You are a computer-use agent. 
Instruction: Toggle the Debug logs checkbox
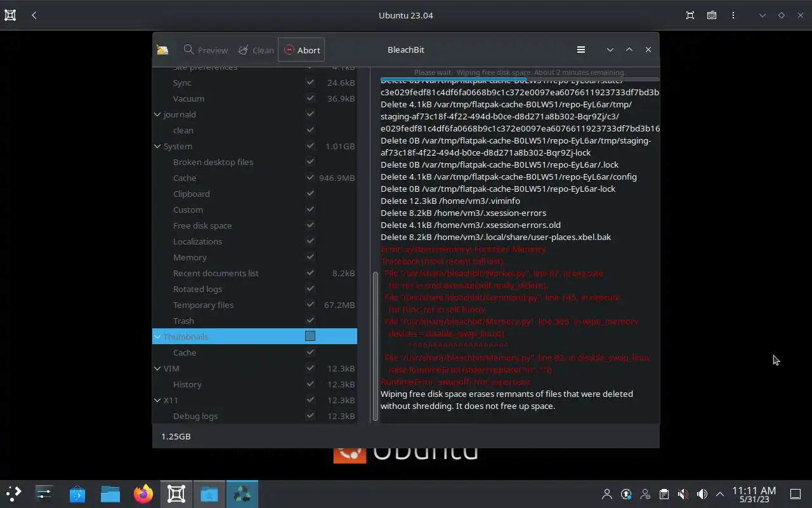pos(310,416)
